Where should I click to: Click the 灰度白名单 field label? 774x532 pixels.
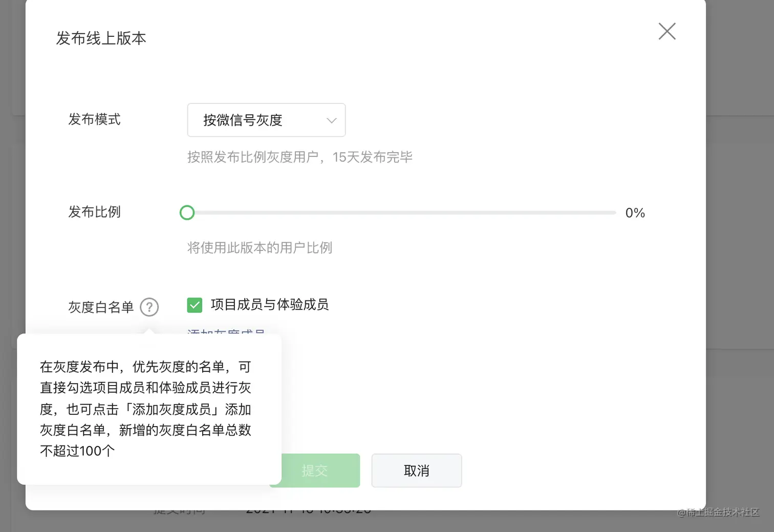[x=101, y=307]
